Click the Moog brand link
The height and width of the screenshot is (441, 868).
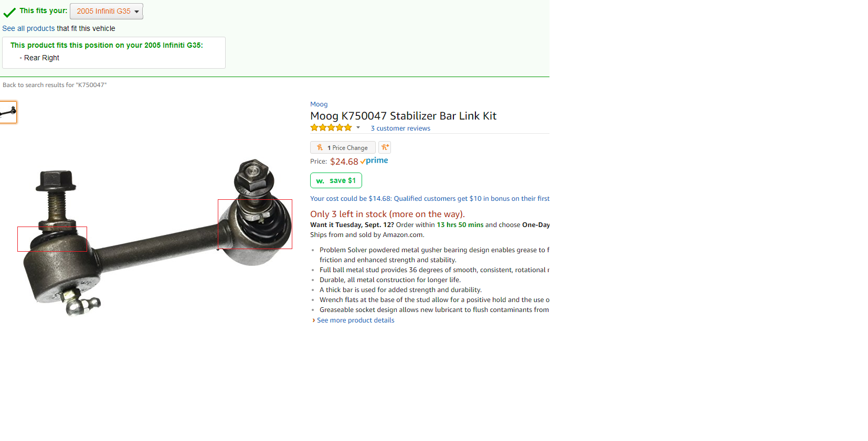319,104
